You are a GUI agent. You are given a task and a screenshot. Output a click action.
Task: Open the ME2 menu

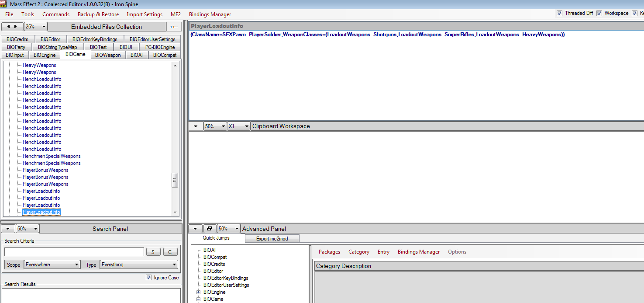pyautogui.click(x=176, y=14)
